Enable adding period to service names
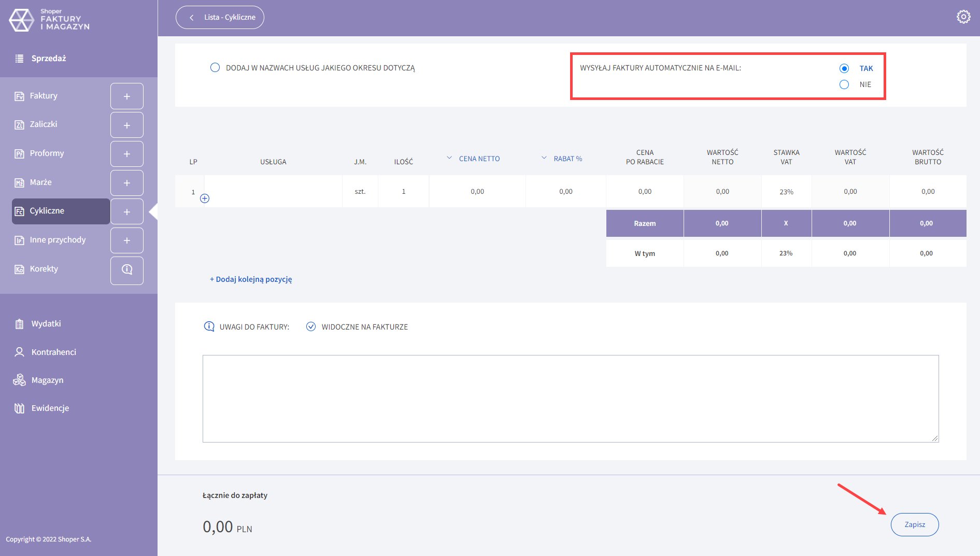Image resolution: width=980 pixels, height=556 pixels. [x=215, y=68]
